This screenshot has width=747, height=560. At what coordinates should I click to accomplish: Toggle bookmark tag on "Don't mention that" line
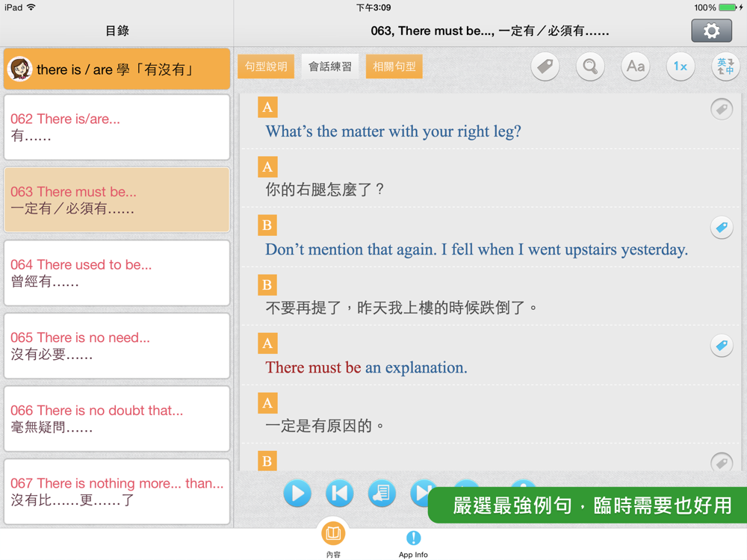(722, 227)
